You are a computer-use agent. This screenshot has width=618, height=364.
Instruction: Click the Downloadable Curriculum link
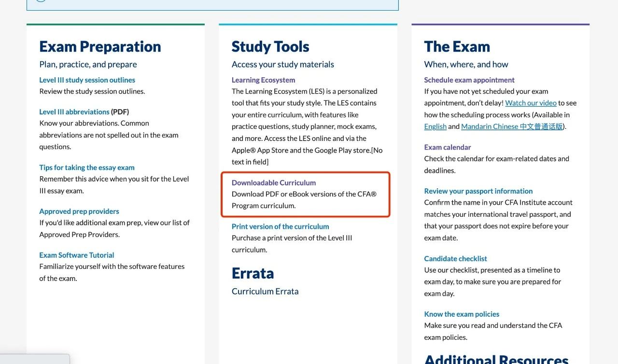(x=274, y=182)
